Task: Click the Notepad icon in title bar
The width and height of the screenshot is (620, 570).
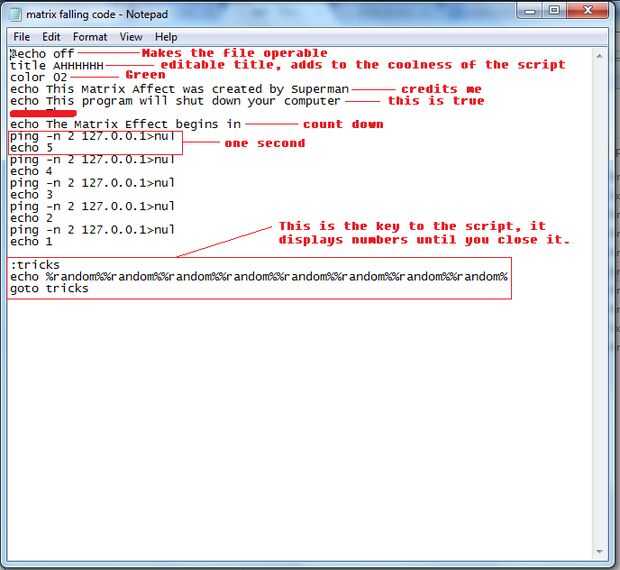Action: pyautogui.click(x=15, y=15)
